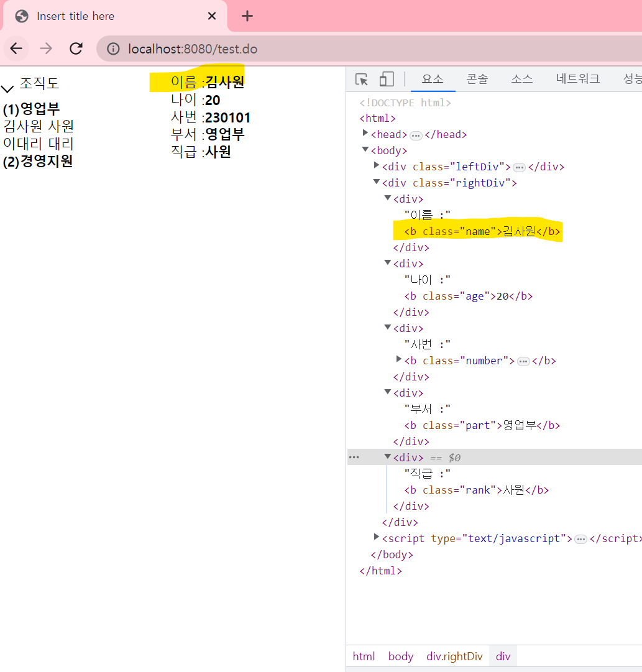Viewport: 642px width, 672px height.
Task: Click the ellipsis badge in the script node
Action: [580, 540]
